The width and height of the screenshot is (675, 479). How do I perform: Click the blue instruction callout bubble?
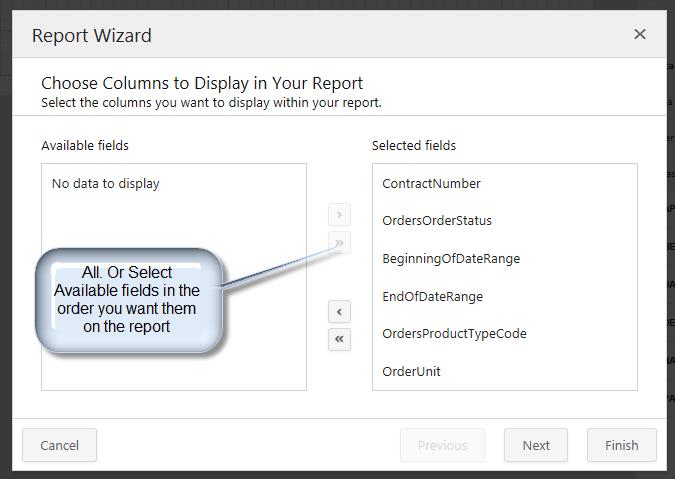point(127,300)
